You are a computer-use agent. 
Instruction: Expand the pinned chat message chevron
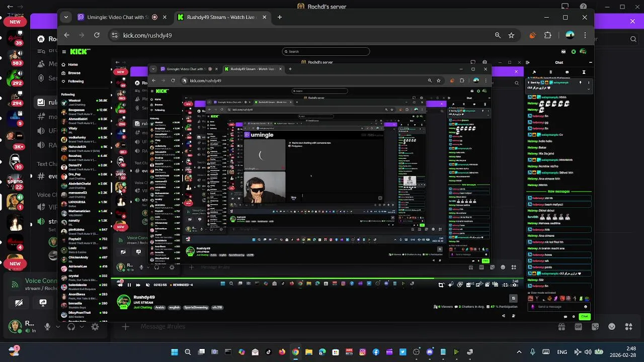(589, 89)
